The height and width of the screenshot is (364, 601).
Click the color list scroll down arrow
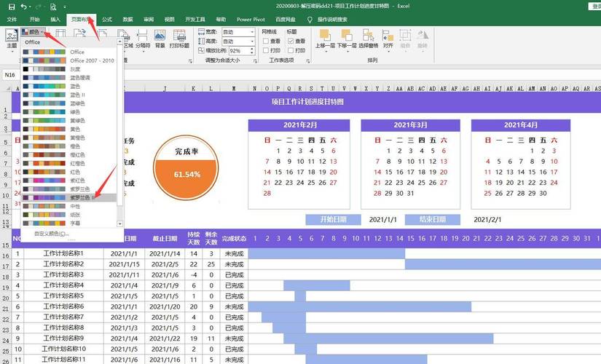tap(119, 223)
